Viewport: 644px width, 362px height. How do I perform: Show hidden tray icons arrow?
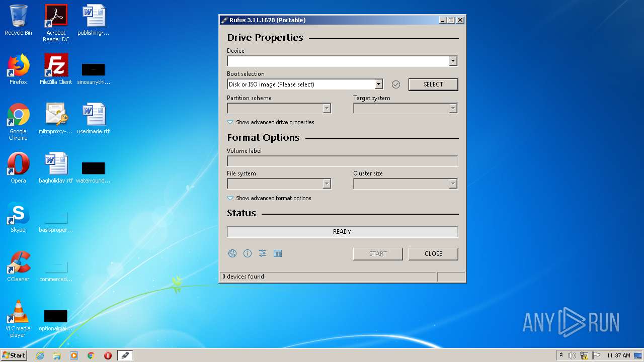click(561, 355)
